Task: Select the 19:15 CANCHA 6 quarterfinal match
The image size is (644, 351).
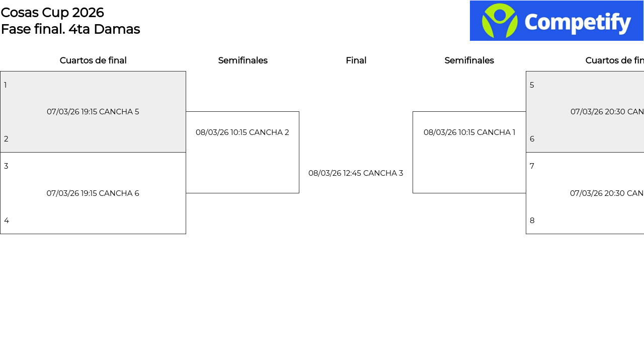Action: click(x=93, y=193)
